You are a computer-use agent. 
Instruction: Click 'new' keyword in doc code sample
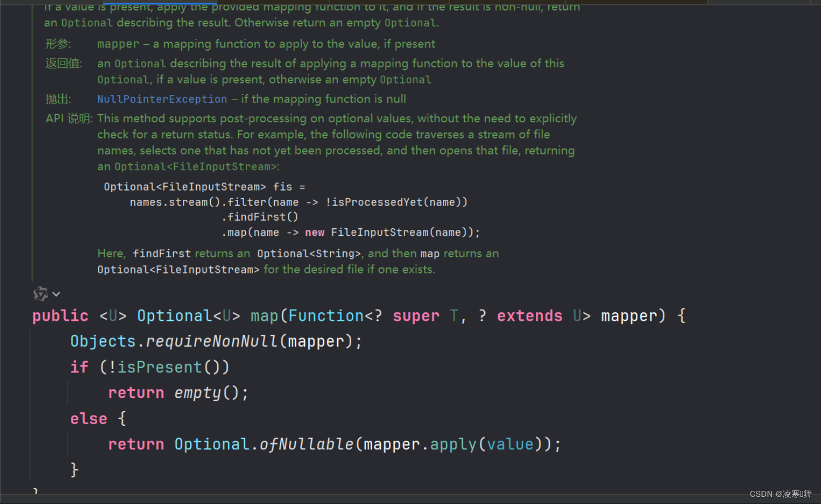[x=315, y=232]
